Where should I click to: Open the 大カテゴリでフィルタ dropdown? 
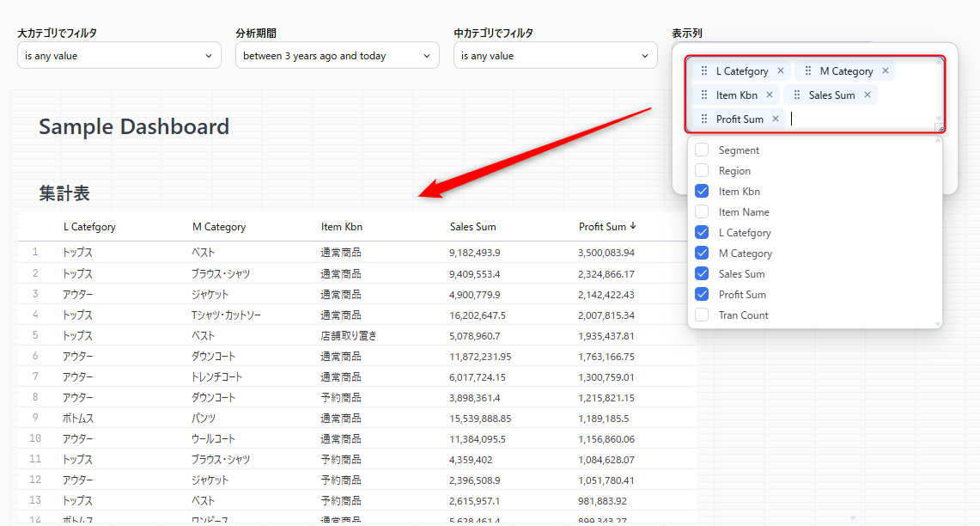[x=119, y=56]
